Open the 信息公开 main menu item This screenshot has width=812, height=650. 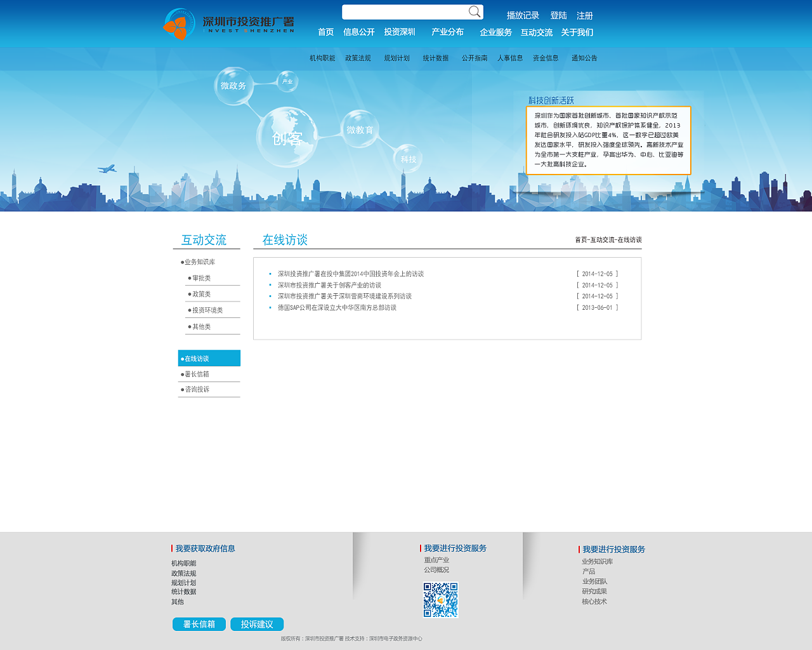(358, 32)
